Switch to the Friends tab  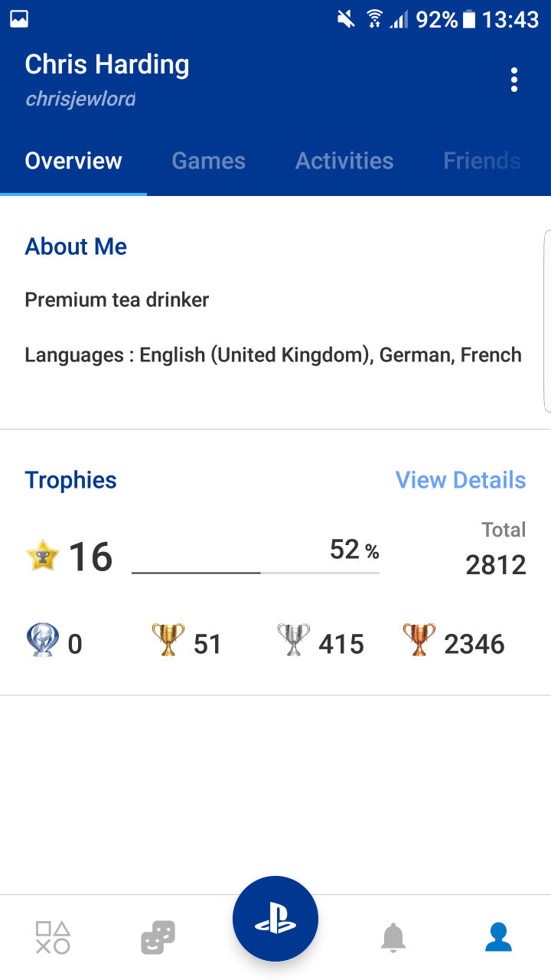click(x=482, y=161)
